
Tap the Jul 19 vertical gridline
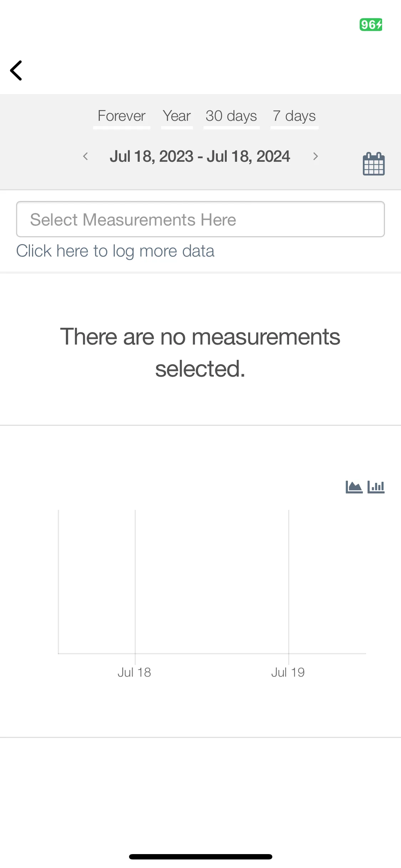pos(289,584)
